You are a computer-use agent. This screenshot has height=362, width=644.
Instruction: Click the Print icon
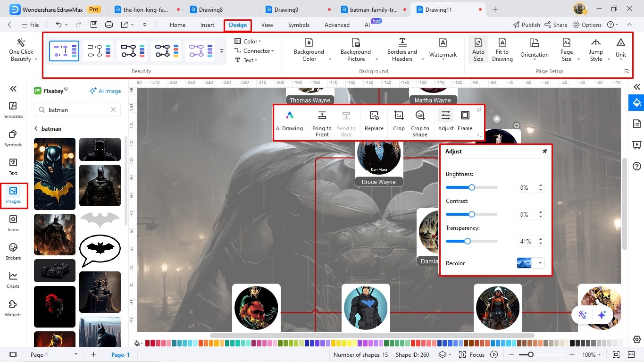109,25
